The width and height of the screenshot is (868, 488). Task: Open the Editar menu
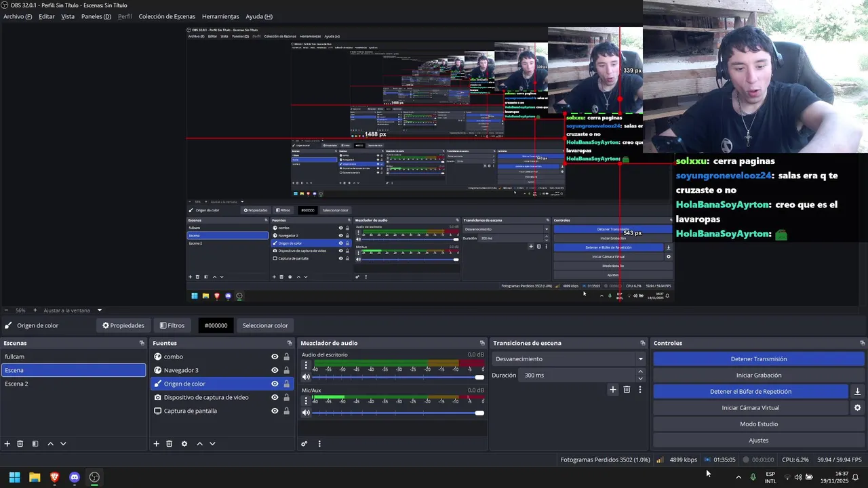coord(47,16)
